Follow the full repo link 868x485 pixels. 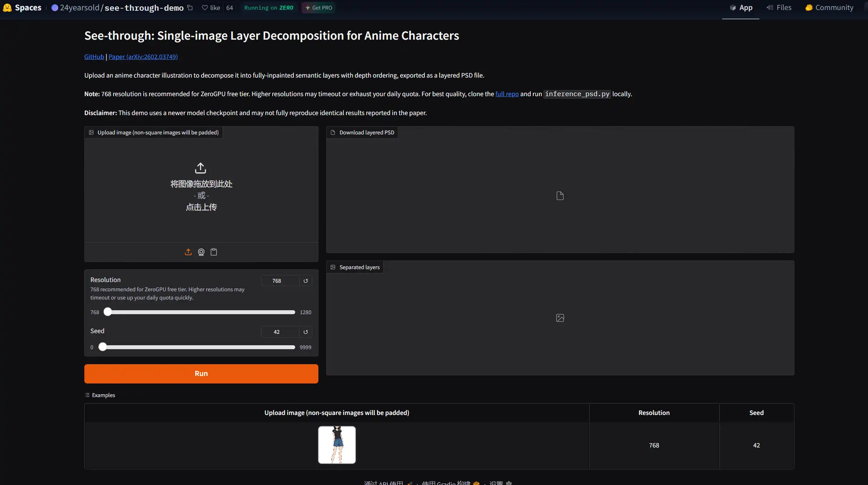click(507, 94)
